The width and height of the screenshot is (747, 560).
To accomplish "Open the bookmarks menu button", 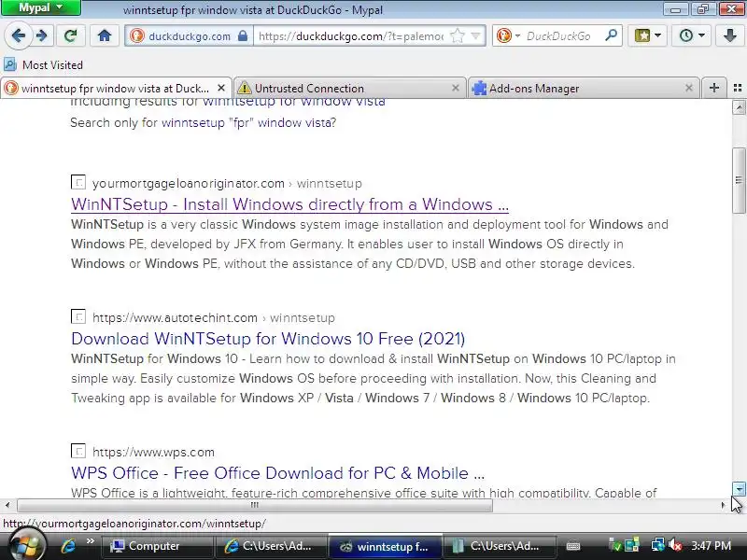I will (x=647, y=35).
